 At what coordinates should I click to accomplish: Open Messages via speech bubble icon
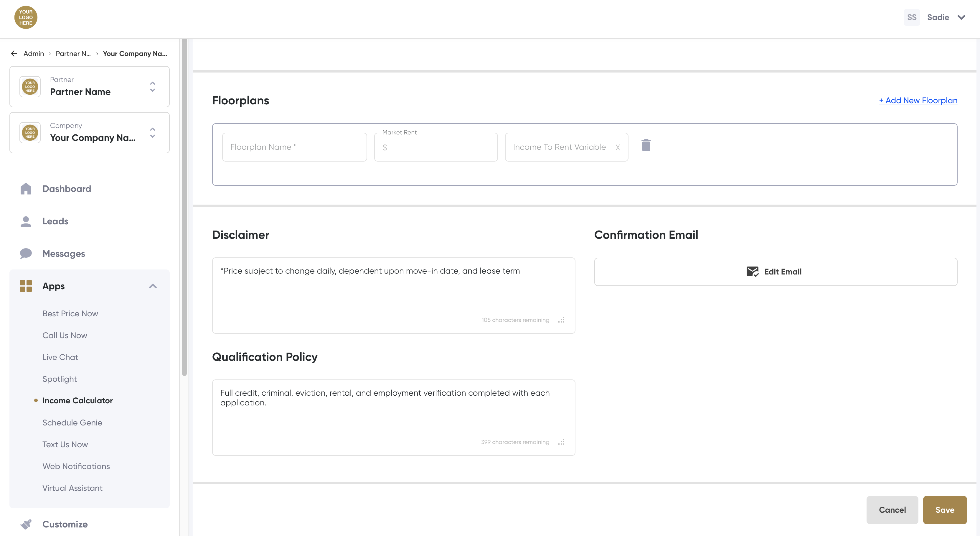tap(26, 254)
